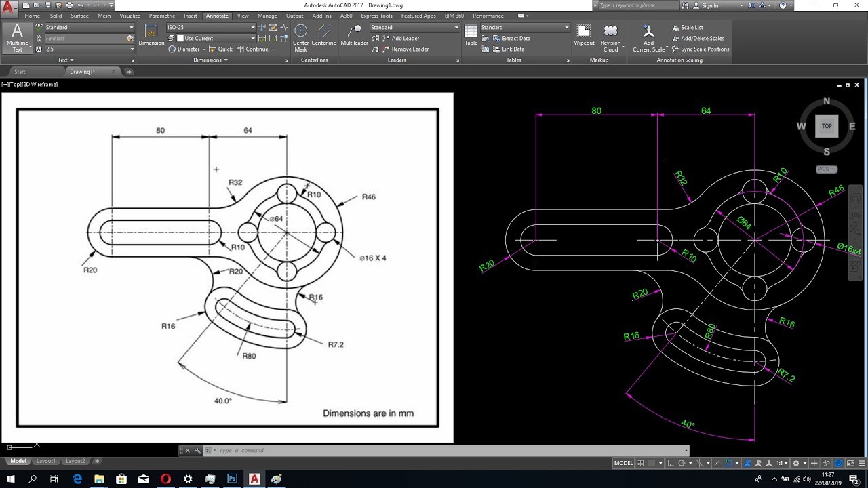Click the Check Spelling ABC icon
868x488 pixels.
39,27
